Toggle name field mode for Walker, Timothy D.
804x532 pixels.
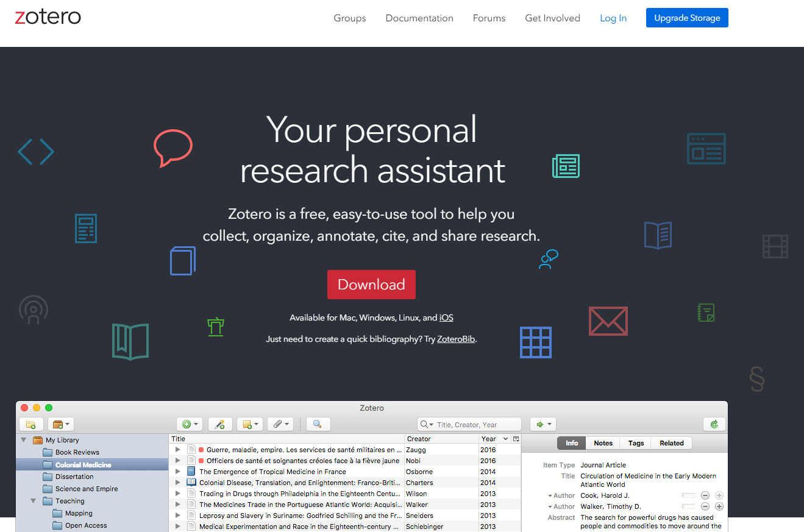[x=688, y=506]
